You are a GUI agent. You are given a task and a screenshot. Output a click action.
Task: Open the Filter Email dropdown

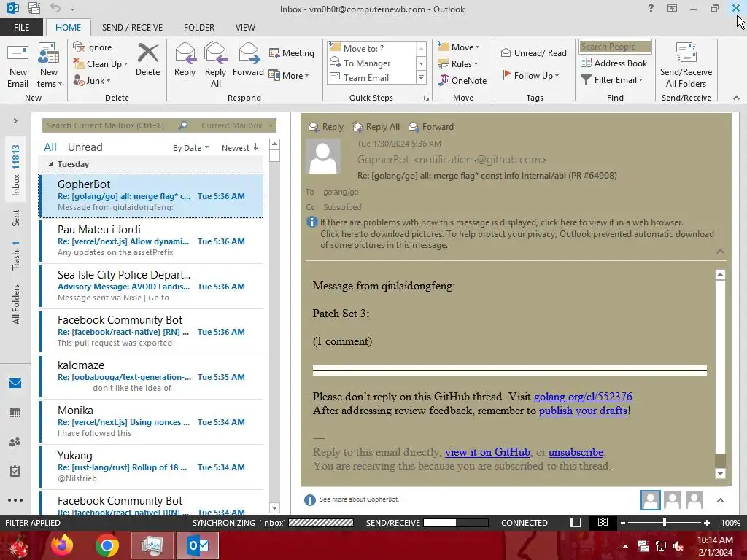click(x=612, y=80)
